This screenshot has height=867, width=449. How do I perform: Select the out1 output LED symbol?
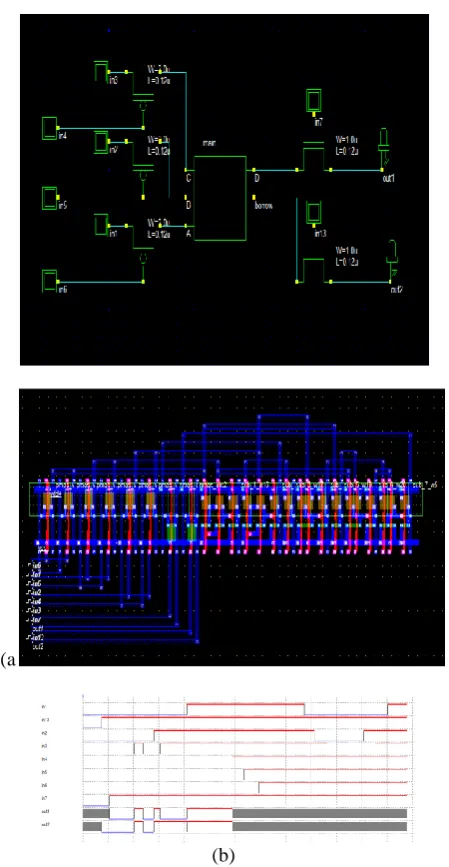click(x=383, y=148)
